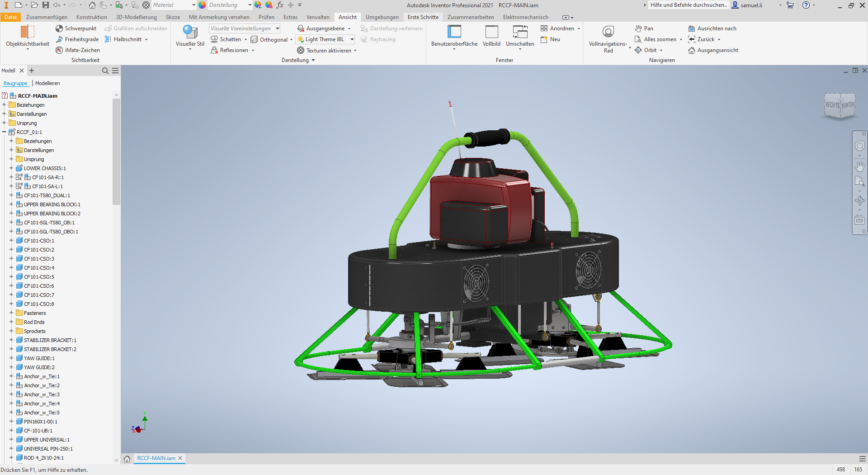Click Alles zoomen button
The image size is (868, 475).
(x=660, y=39)
